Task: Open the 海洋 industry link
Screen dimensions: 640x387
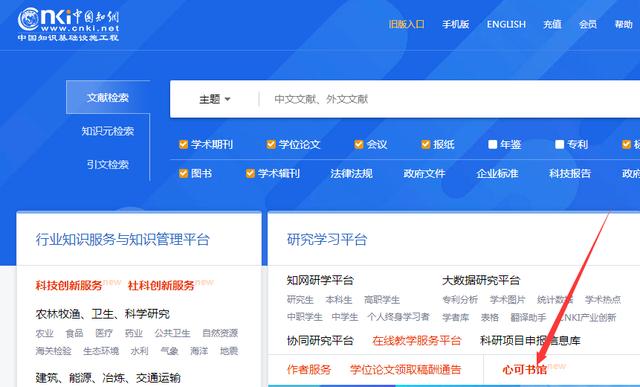Action: (x=199, y=351)
